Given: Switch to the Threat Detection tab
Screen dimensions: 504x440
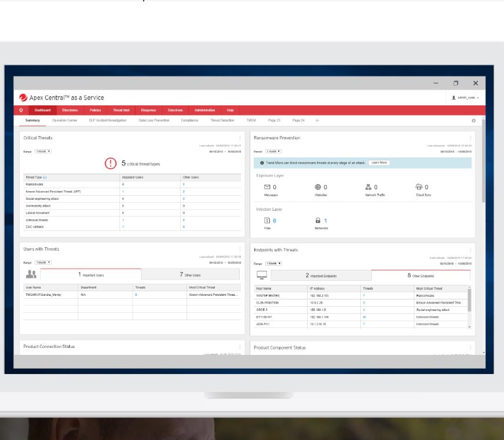Looking at the screenshot, I should 222,120.
